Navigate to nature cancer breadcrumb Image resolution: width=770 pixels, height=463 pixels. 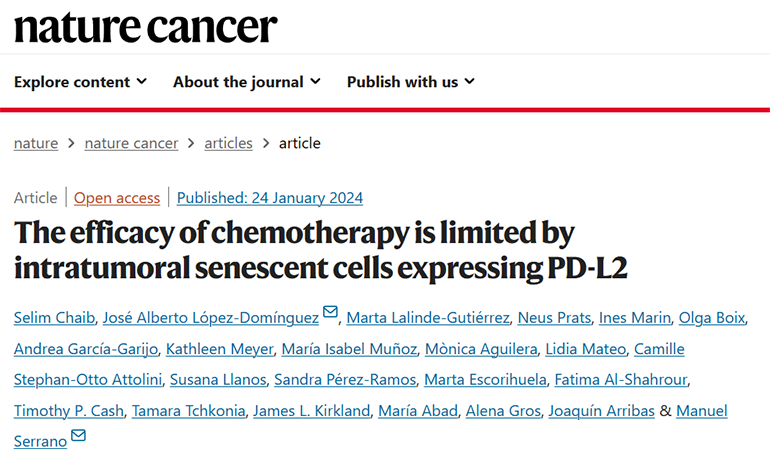pyautogui.click(x=131, y=143)
